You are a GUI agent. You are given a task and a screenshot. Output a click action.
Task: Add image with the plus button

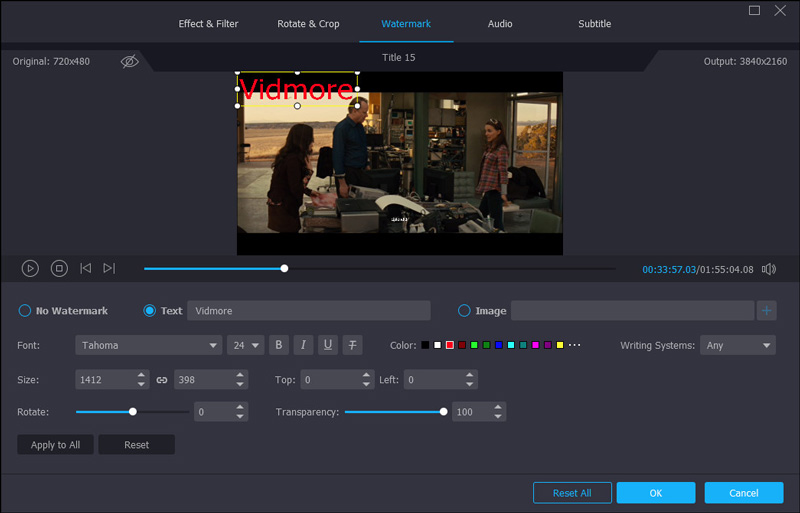pyautogui.click(x=767, y=311)
